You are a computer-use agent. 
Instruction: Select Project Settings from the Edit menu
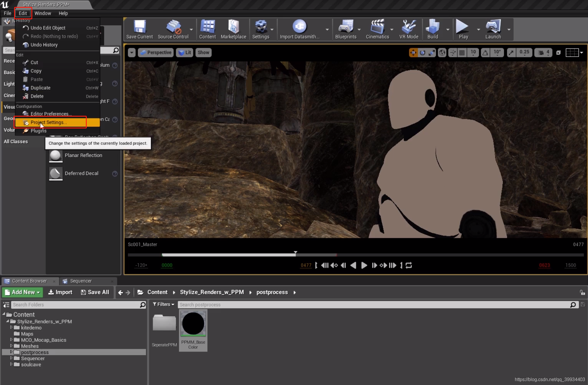pyautogui.click(x=49, y=122)
